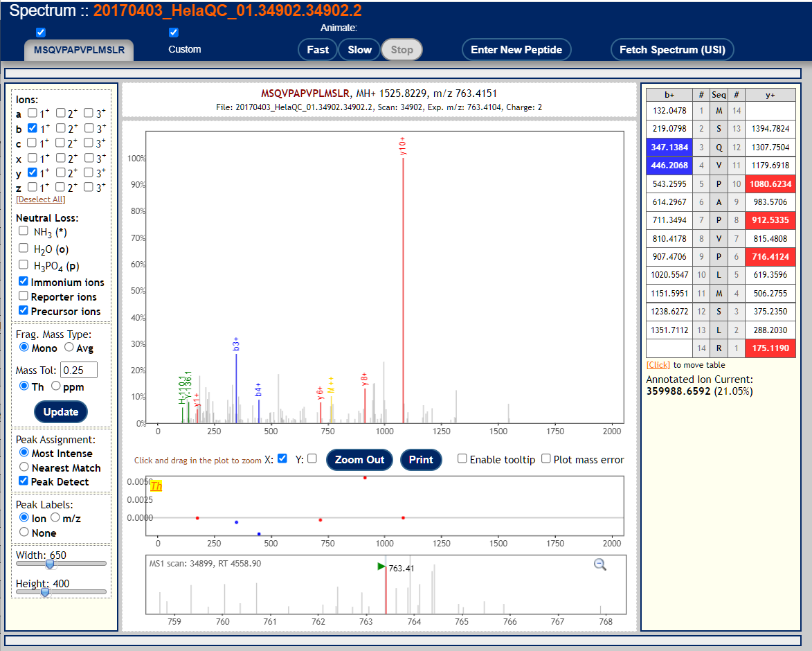812x651 pixels.
Task: Click the Mass Tol input field
Action: pos(79,371)
